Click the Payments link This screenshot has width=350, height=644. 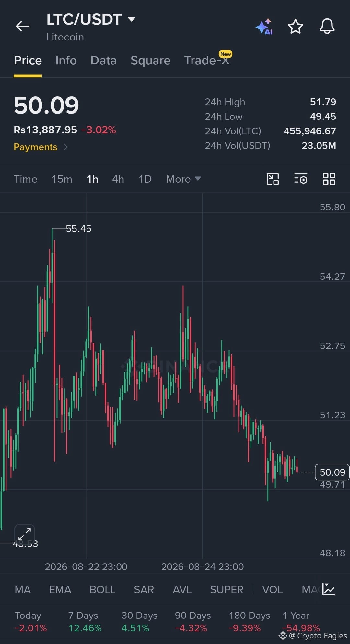point(35,147)
